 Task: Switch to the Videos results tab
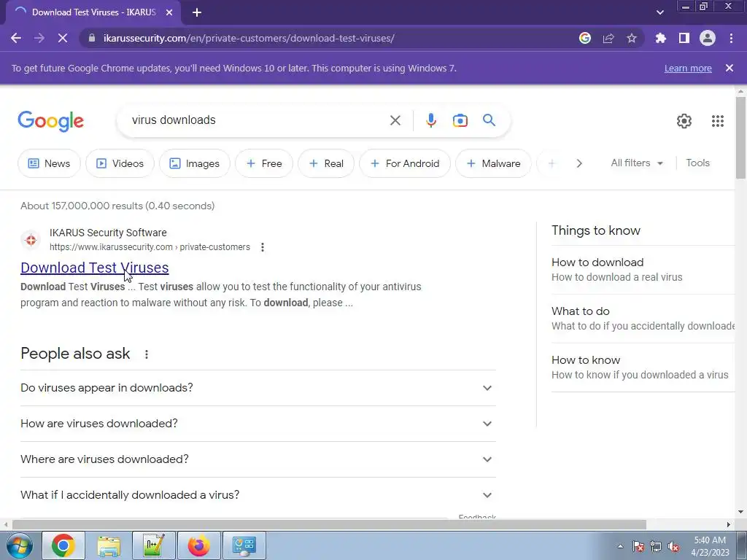[x=120, y=163]
